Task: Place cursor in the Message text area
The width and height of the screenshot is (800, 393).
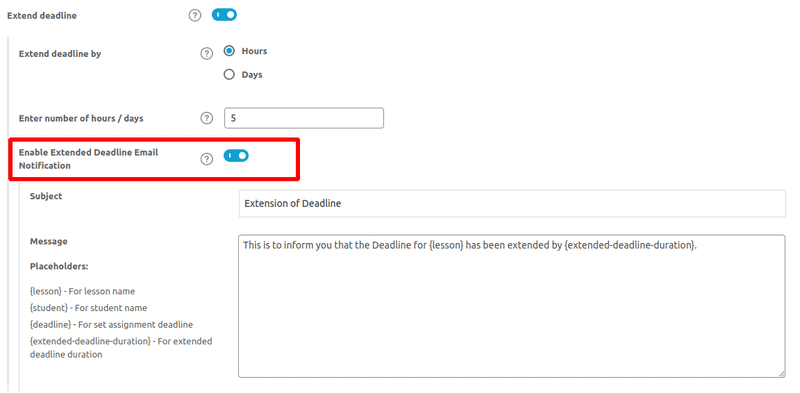Action: [x=512, y=306]
